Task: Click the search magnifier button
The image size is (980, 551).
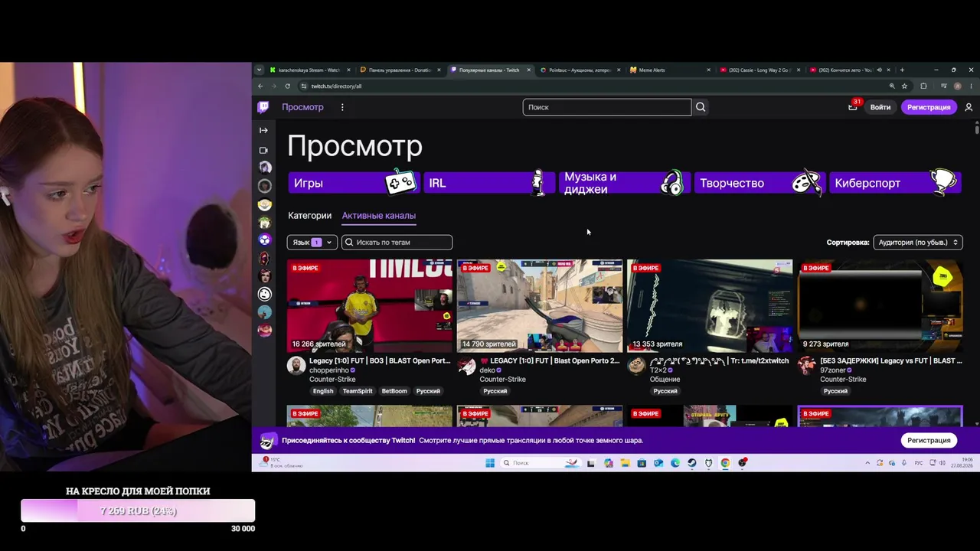Action: pos(701,107)
